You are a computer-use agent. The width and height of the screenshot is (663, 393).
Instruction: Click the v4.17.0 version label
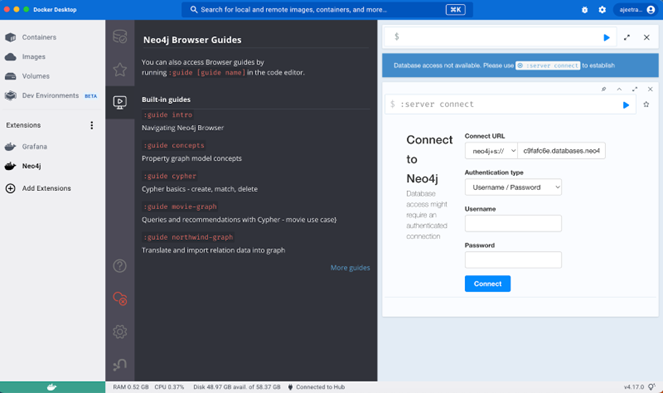(x=633, y=387)
